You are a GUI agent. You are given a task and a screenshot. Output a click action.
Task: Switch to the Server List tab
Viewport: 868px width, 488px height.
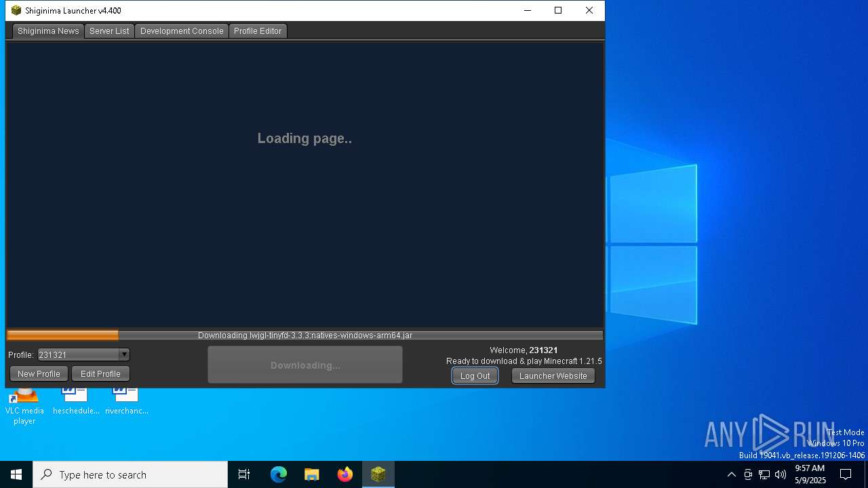[x=109, y=31]
